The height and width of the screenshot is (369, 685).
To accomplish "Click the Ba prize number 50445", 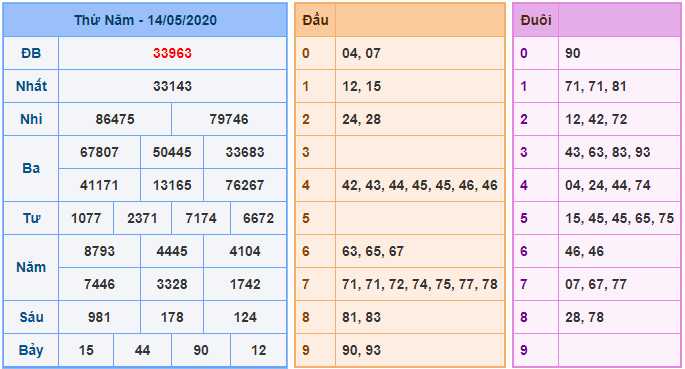I will pyautogui.click(x=172, y=152).
